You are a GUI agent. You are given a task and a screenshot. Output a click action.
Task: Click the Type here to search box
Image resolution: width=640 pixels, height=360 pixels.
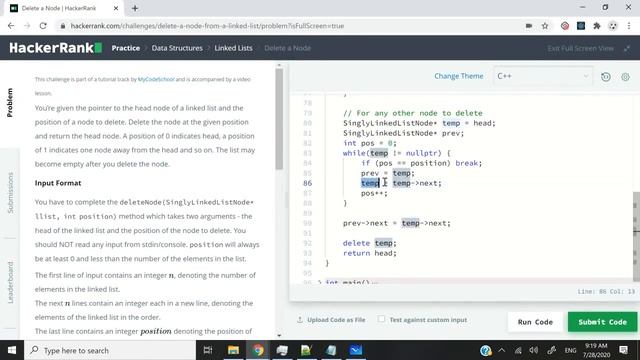[110, 350]
